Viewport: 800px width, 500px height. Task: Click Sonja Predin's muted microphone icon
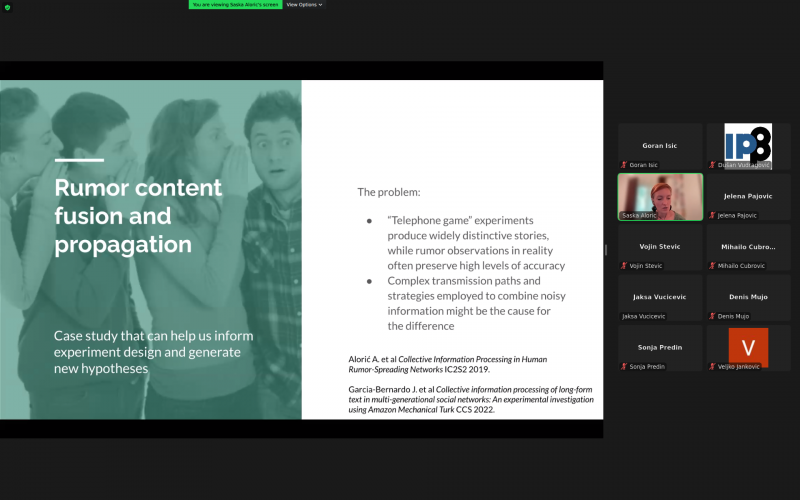[624, 367]
